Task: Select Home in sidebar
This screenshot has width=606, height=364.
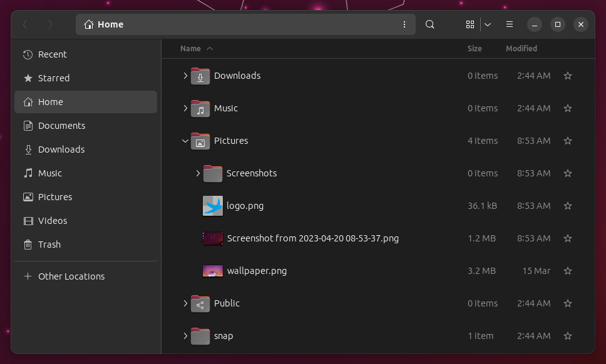Action: [85, 102]
